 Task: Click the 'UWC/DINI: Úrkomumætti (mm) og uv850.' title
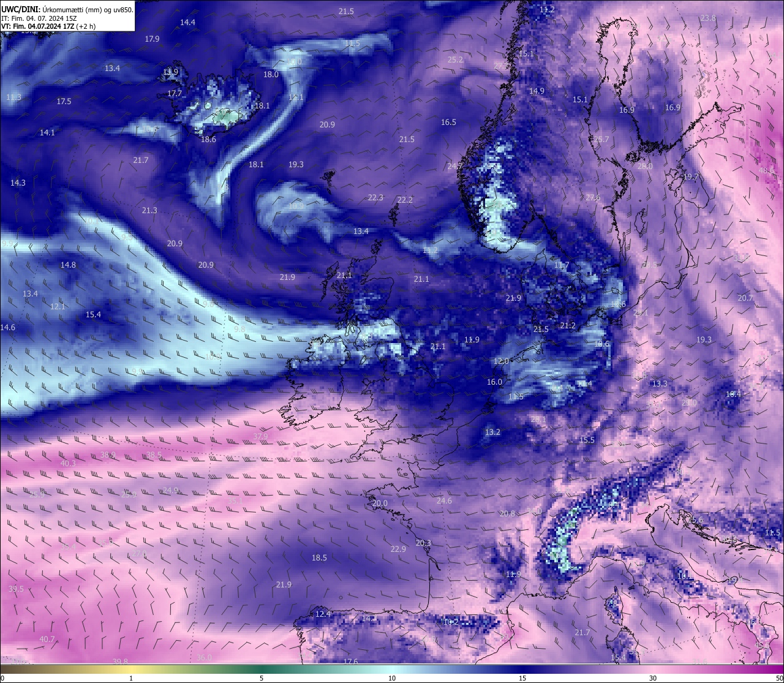[x=67, y=10]
